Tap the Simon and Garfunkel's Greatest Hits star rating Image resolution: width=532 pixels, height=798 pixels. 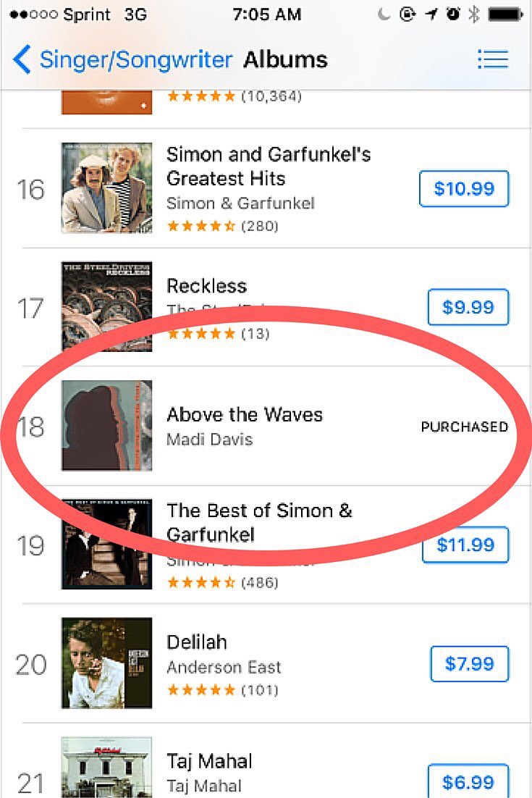click(x=200, y=226)
